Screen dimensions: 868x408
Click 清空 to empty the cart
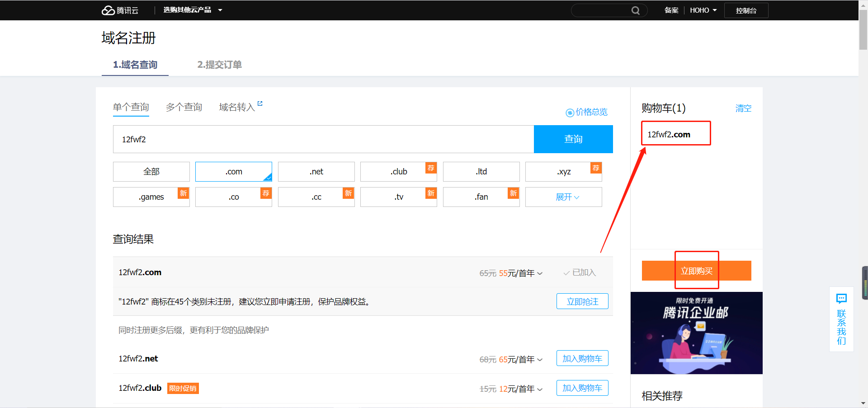click(743, 108)
